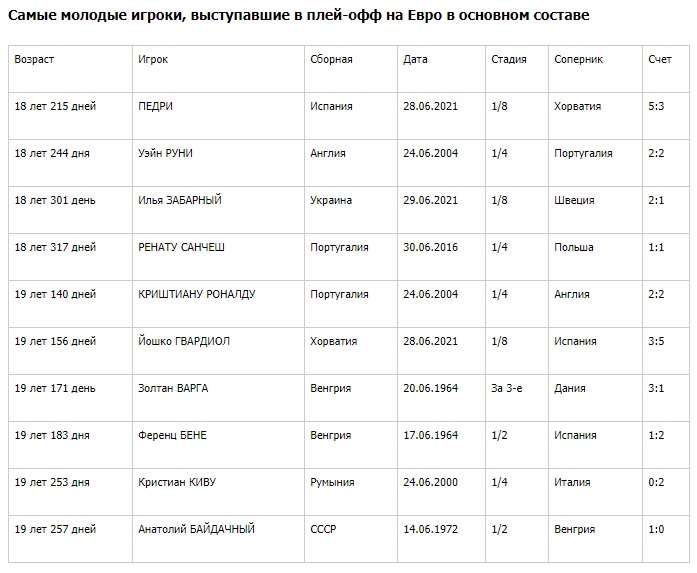Click the 'Возраст' column header
This screenshot has height=573, width=697.
click(34, 60)
